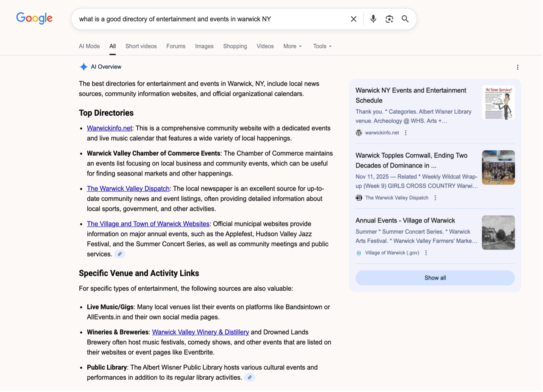Click inside the search query text field
Screen dimensions: 543x392
[210, 19]
